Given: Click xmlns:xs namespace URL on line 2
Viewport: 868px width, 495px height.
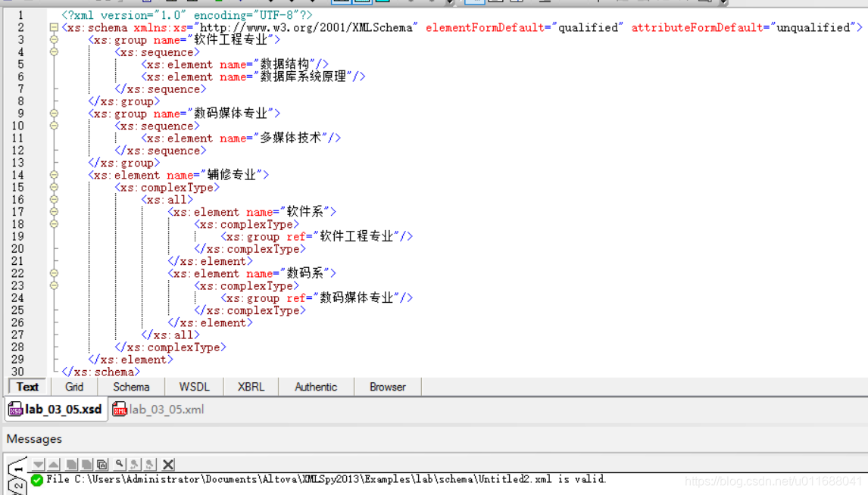Looking at the screenshot, I should click(x=306, y=27).
